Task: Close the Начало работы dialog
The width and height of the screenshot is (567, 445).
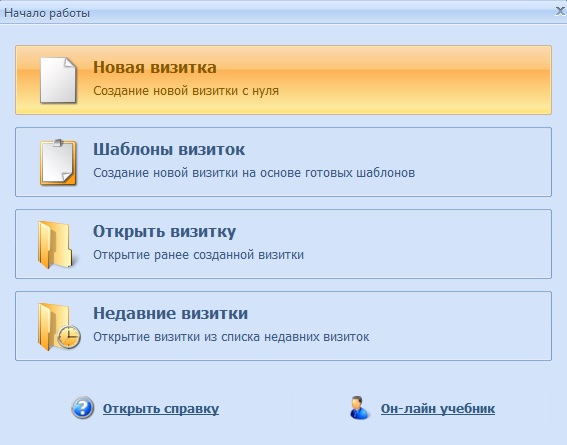Action: 560,12
